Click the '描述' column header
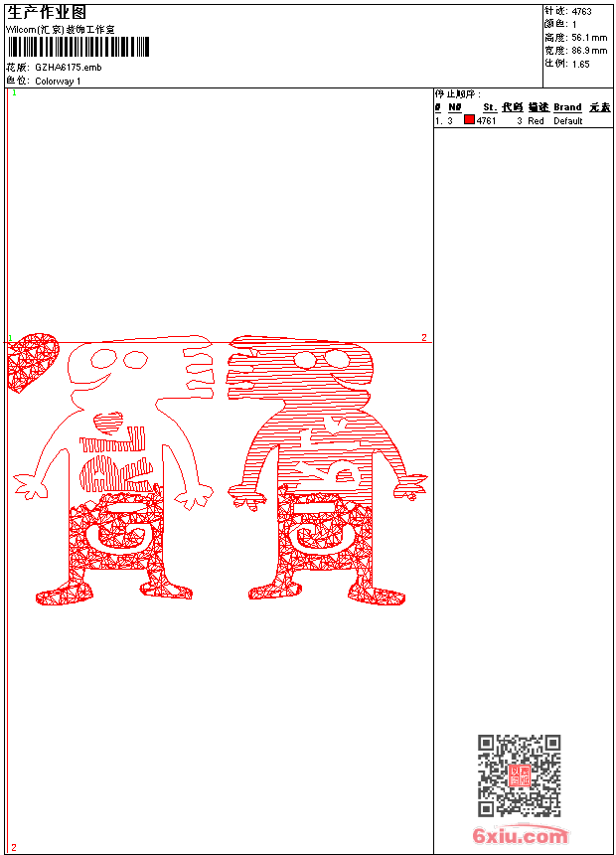616x855 pixels. point(539,107)
